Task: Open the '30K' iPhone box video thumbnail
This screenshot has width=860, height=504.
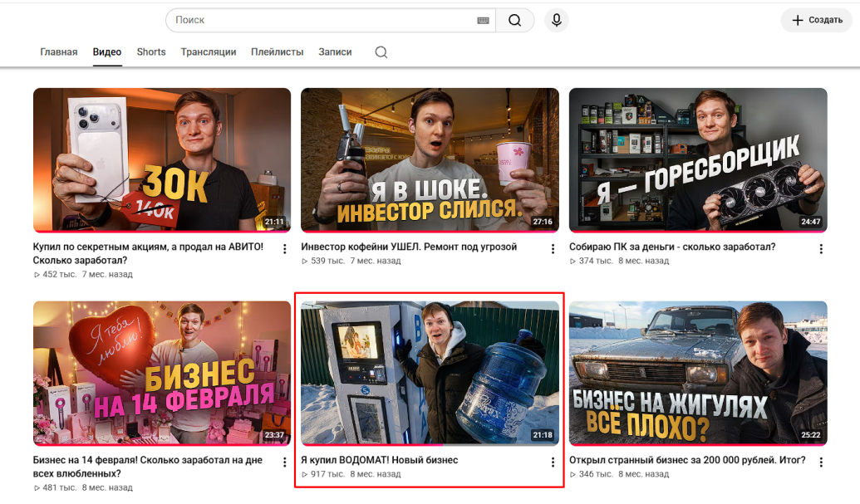Action: tap(162, 160)
